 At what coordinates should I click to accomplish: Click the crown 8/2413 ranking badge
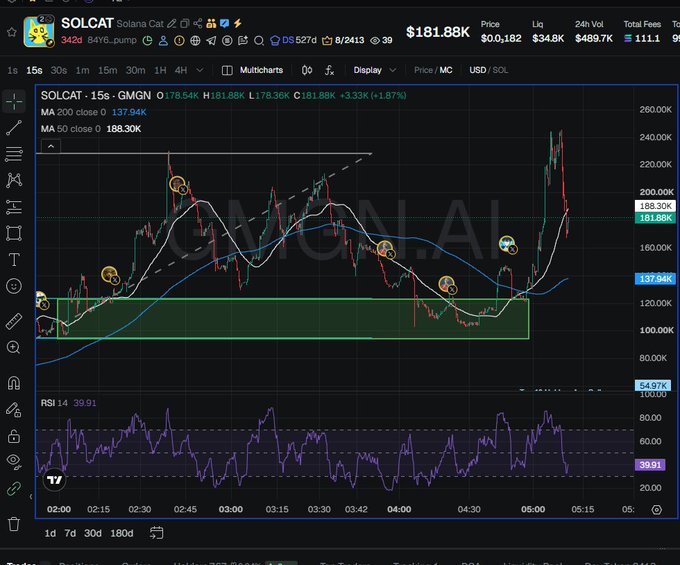343,40
